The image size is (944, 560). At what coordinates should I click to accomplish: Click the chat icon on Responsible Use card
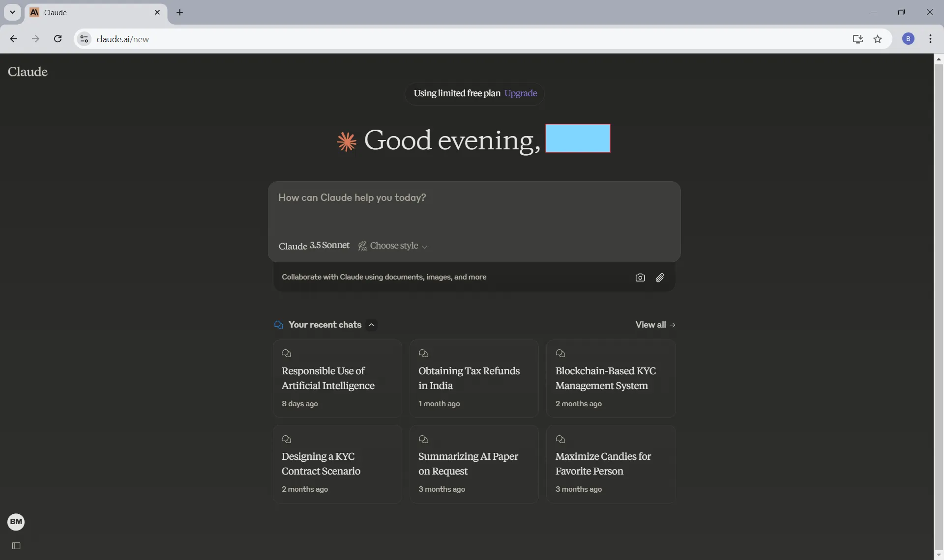point(287,353)
